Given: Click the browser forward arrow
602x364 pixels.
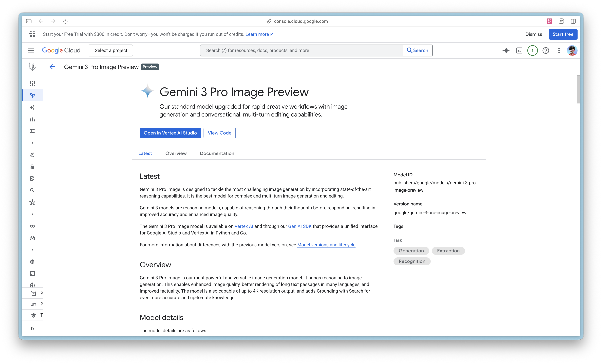Looking at the screenshot, I should (53, 21).
